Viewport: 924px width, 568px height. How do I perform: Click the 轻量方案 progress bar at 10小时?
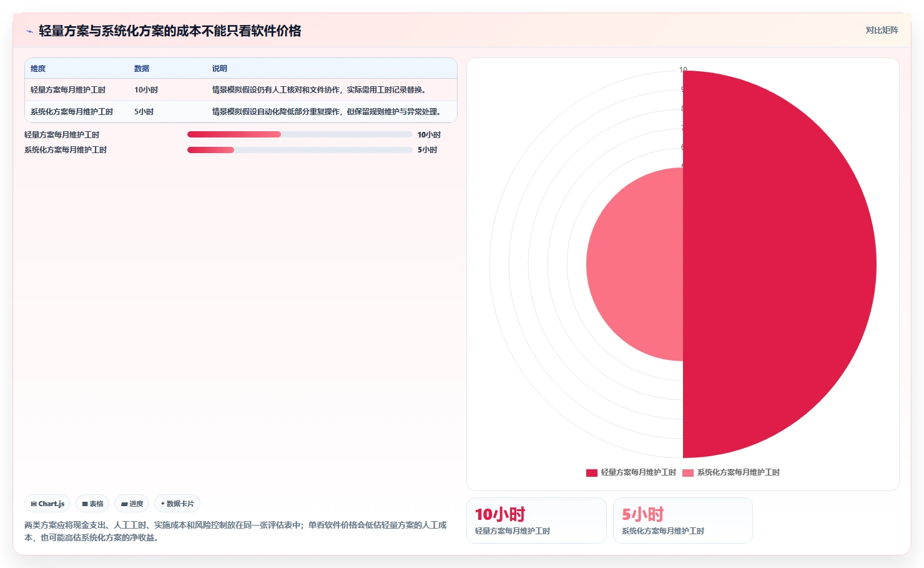[x=300, y=134]
